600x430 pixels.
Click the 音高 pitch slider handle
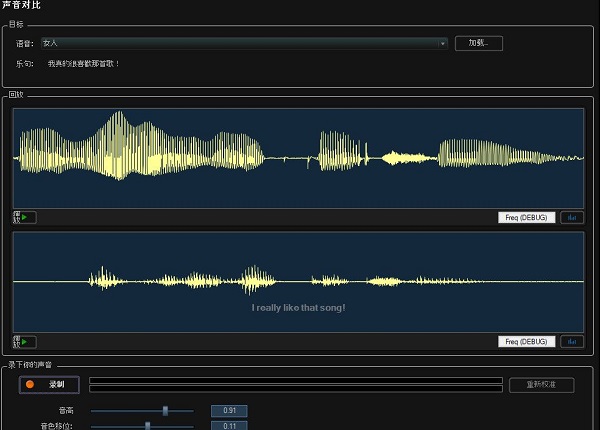[x=165, y=410]
